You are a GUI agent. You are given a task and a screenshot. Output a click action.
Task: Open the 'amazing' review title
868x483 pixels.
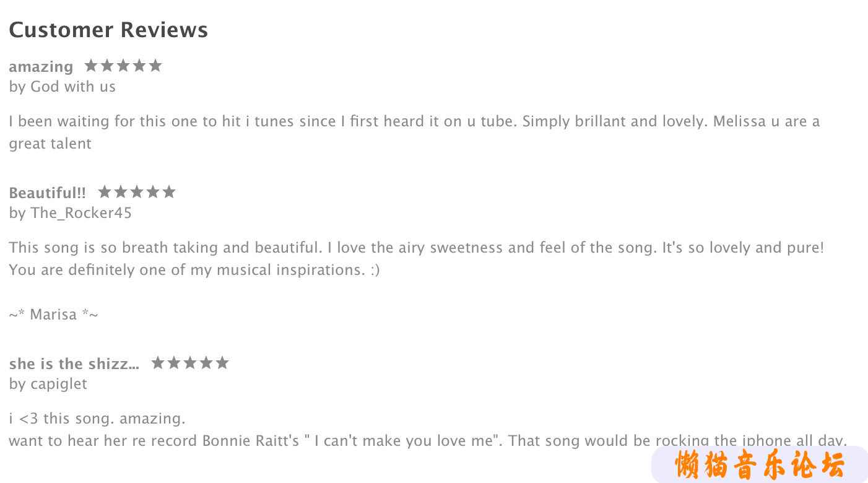pyautogui.click(x=41, y=67)
